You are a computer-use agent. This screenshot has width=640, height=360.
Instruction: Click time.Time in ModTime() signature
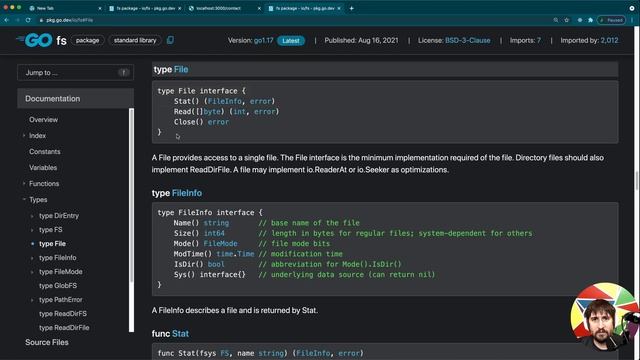click(235, 254)
